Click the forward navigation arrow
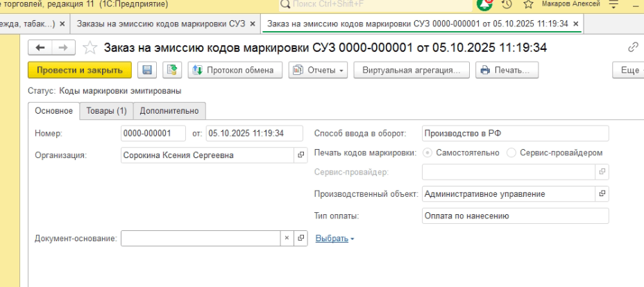 [62, 48]
